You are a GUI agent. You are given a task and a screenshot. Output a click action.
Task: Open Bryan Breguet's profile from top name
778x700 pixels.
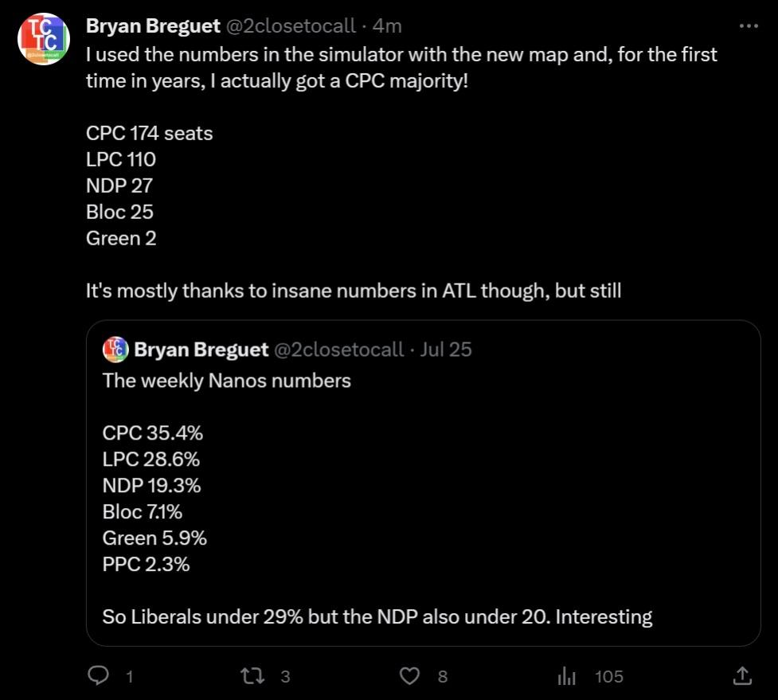click(153, 26)
